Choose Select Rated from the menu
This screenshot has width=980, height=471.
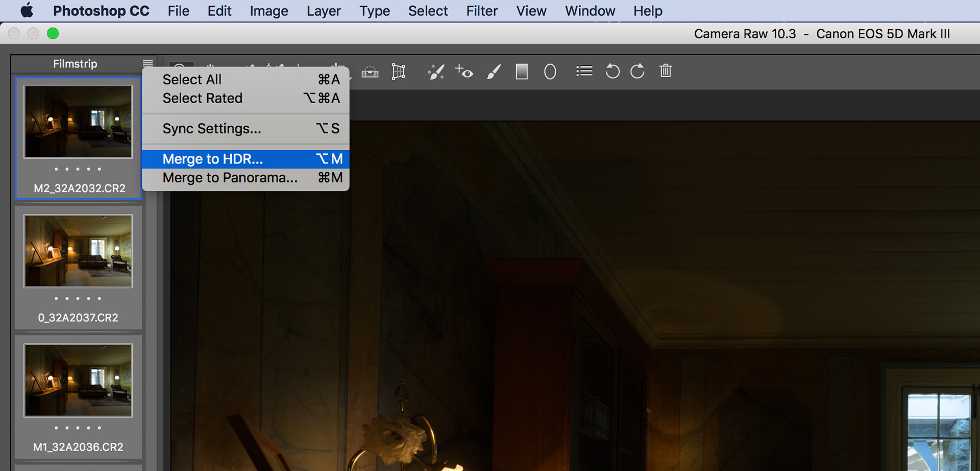coord(246,98)
